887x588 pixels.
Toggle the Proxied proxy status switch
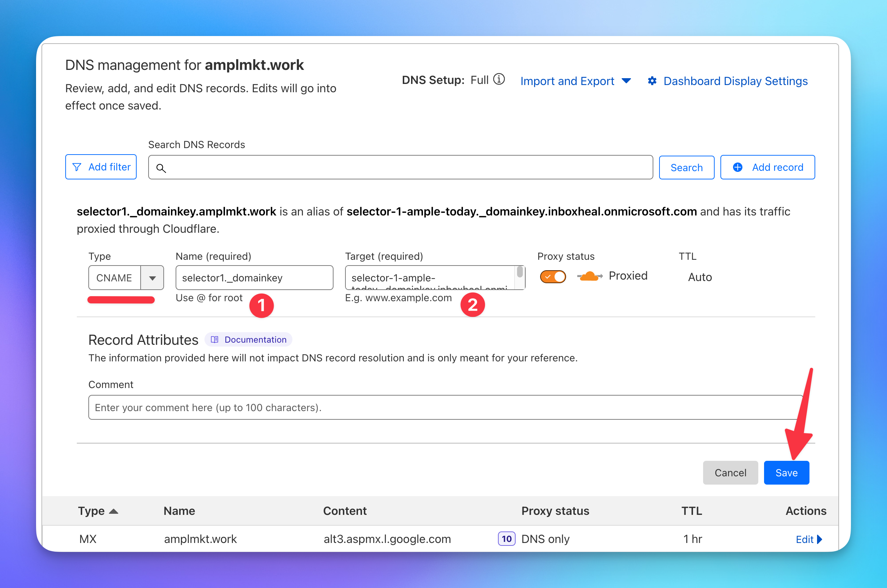553,277
